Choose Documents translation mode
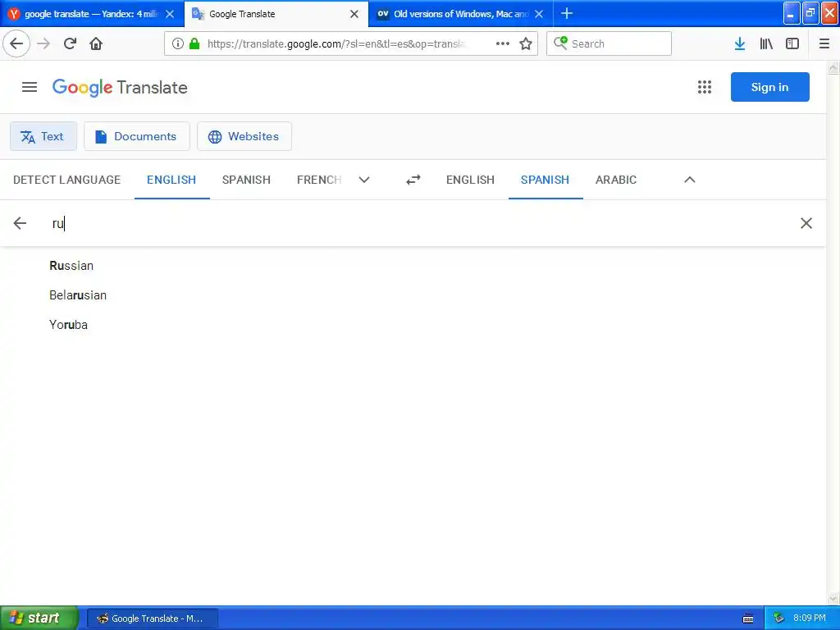Viewport: 840px width, 630px height. tap(137, 136)
